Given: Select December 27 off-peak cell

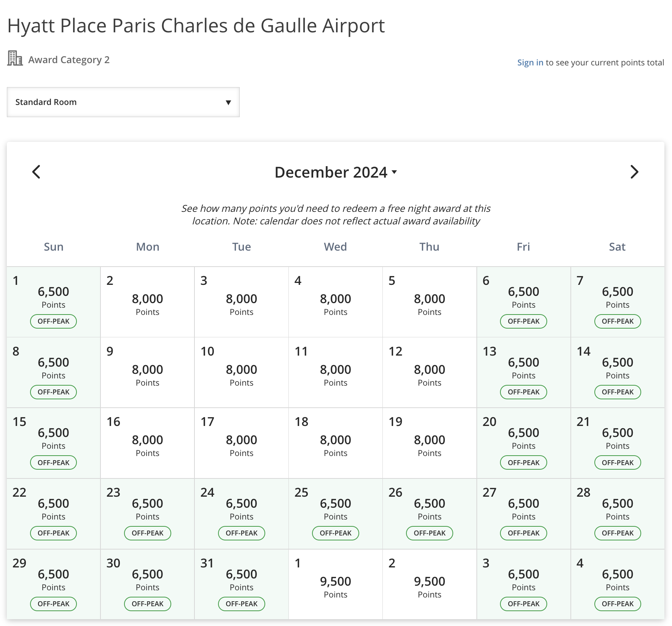Looking at the screenshot, I should pos(524,514).
